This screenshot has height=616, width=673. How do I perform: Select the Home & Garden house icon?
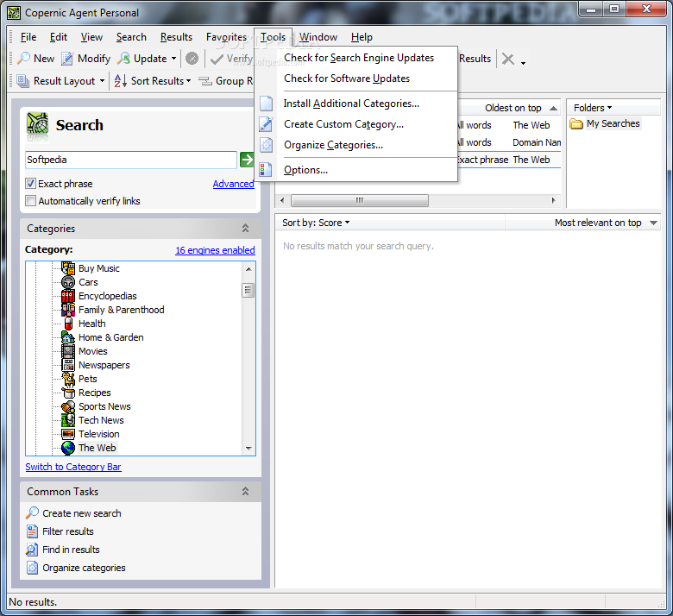click(x=68, y=337)
